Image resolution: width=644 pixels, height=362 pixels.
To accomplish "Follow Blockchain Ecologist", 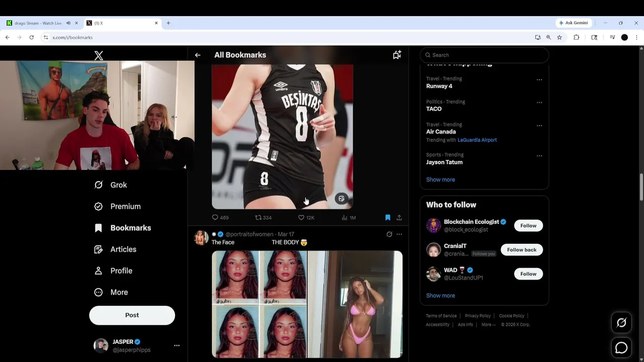I will [x=528, y=226].
